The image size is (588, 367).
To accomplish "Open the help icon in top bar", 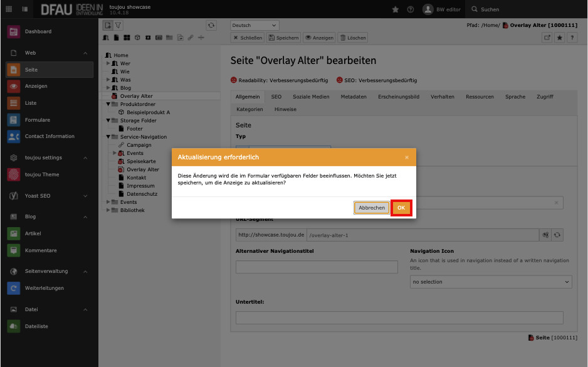I will (411, 9).
